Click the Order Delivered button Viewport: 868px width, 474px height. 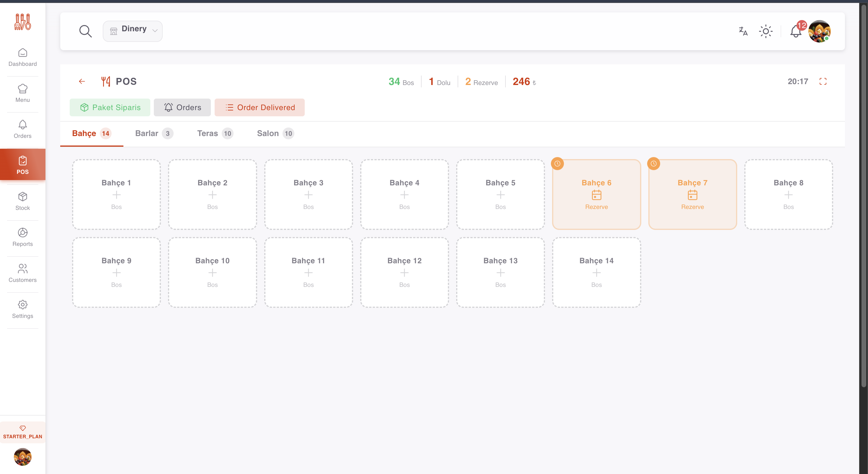tap(260, 107)
